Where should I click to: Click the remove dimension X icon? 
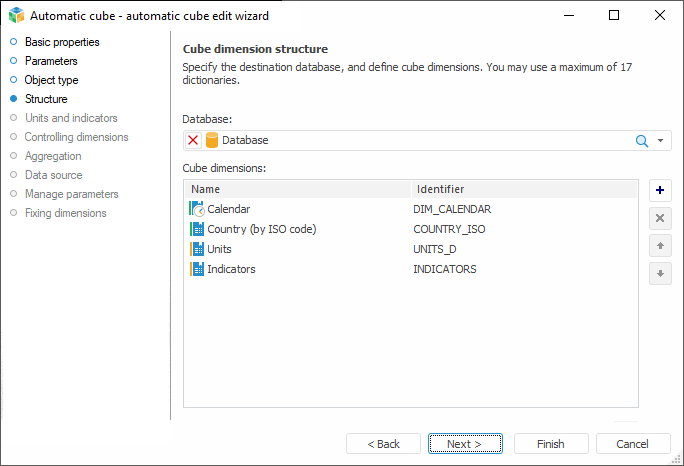(x=660, y=218)
